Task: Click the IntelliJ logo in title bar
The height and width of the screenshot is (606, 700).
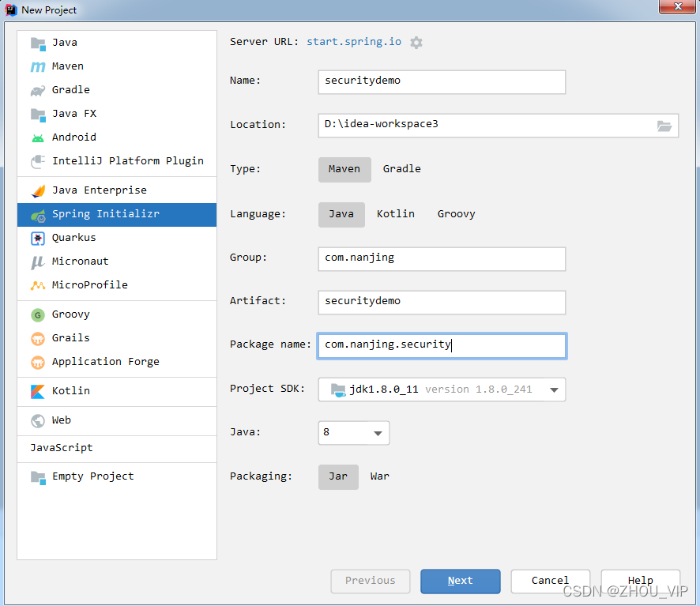Action: [11, 9]
